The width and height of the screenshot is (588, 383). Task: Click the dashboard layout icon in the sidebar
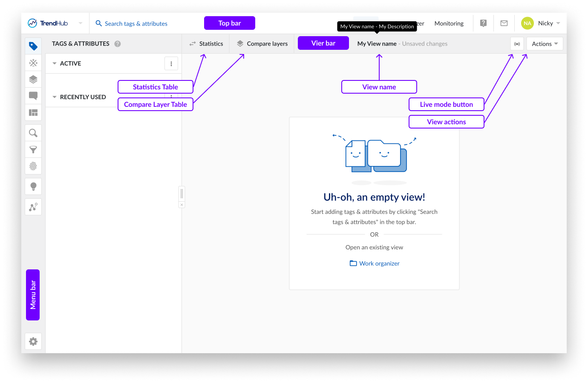tap(33, 112)
